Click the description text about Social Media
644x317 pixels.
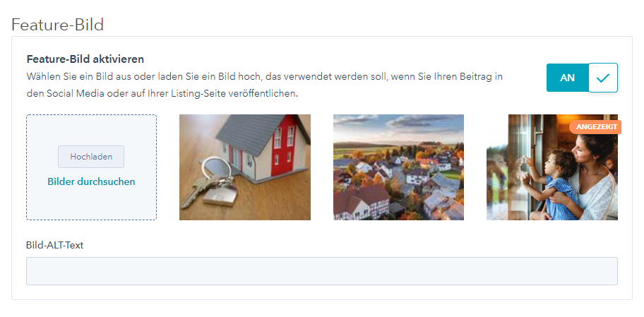[265, 85]
